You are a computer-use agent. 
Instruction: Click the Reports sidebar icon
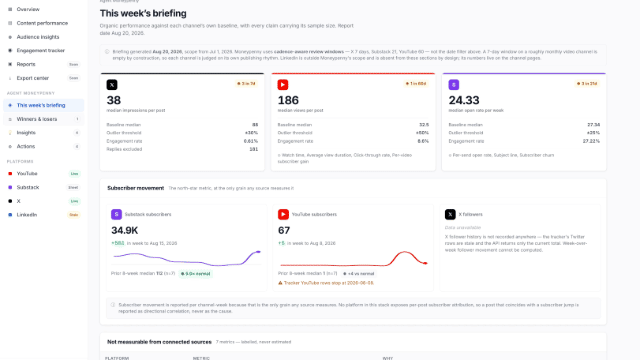[x=10, y=64]
